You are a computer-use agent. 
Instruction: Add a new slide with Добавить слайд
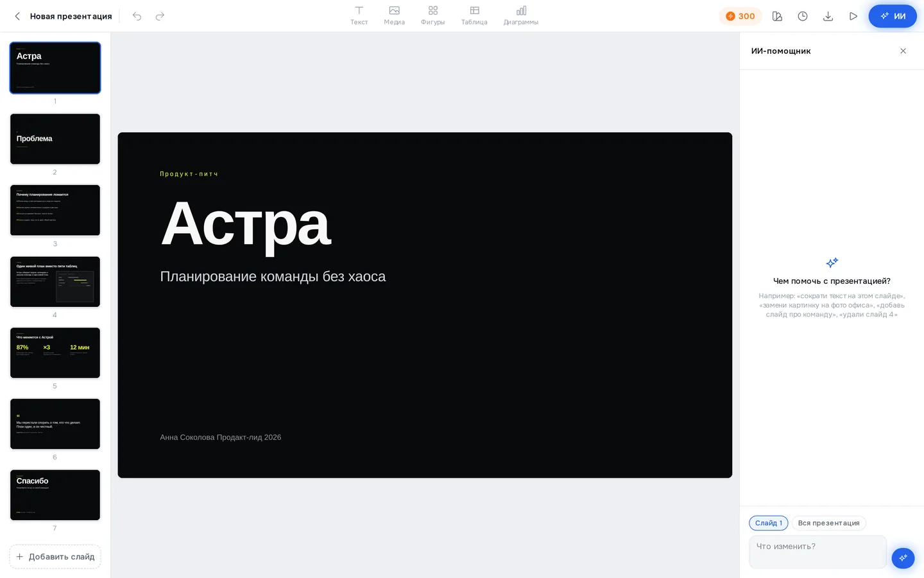tap(55, 557)
